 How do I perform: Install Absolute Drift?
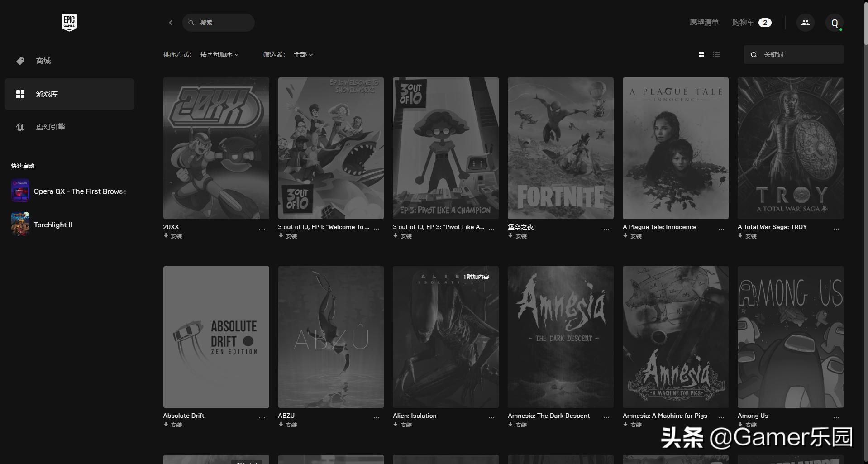(173, 425)
